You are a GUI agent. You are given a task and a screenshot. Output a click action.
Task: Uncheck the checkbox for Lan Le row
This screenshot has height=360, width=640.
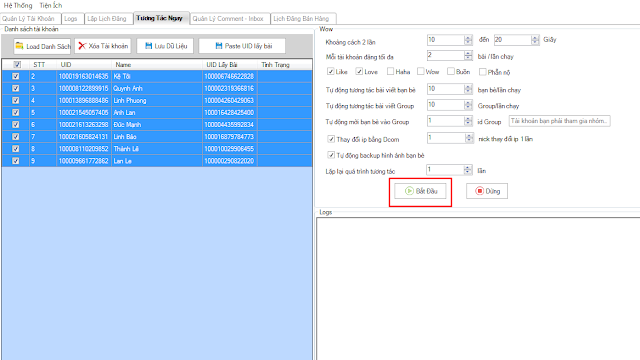tap(16, 161)
